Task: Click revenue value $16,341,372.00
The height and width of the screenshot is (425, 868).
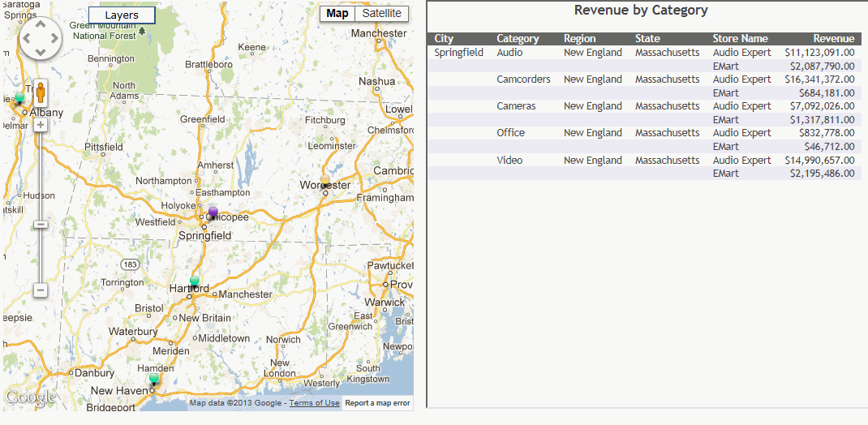Action: pos(820,79)
